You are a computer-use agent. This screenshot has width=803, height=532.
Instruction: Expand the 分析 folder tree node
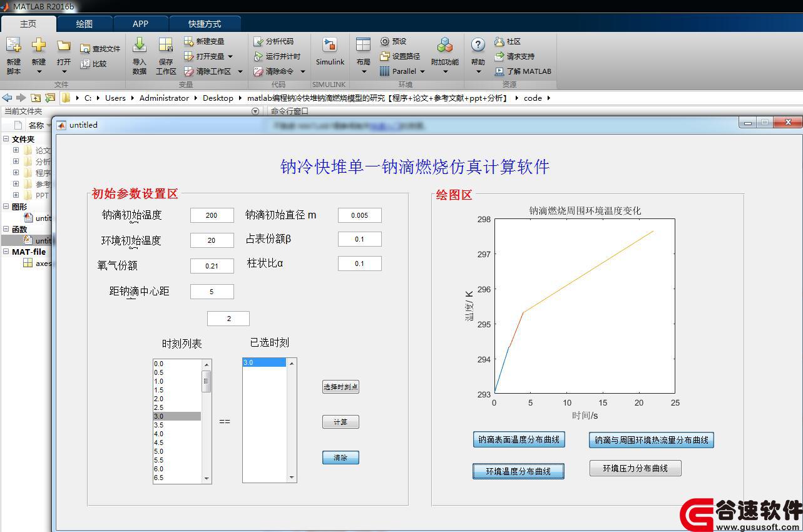click(x=16, y=161)
